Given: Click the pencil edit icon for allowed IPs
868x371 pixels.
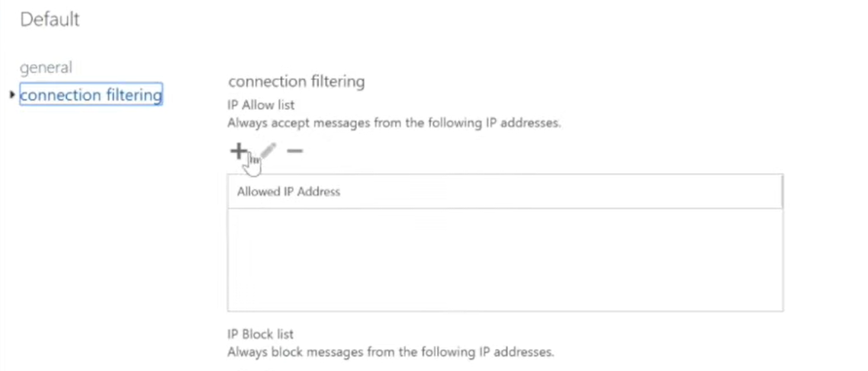Looking at the screenshot, I should coord(268,150).
